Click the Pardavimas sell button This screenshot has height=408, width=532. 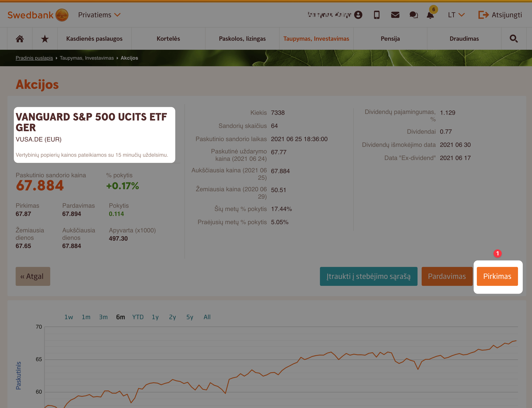click(447, 276)
